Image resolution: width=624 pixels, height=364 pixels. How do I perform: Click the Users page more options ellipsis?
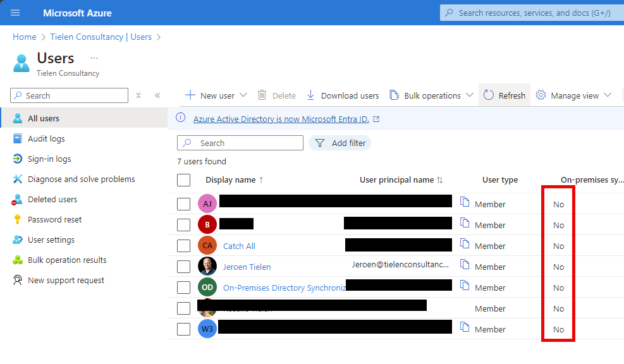[94, 58]
